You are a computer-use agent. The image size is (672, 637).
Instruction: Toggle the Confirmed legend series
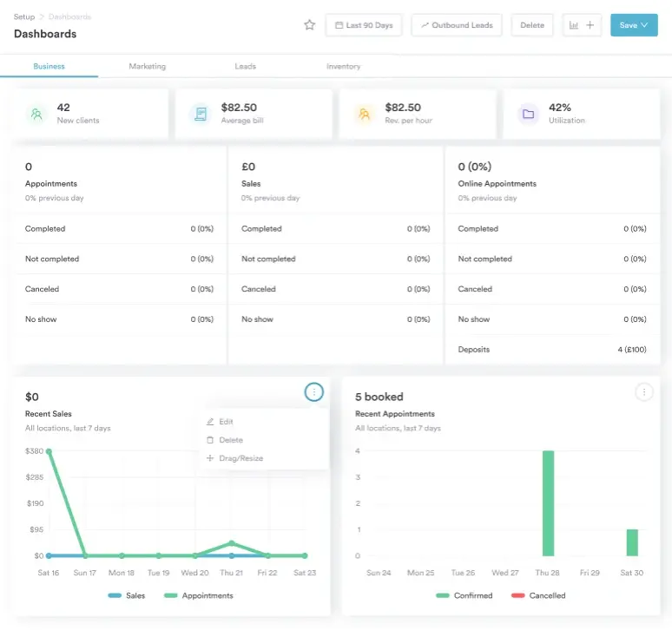(x=464, y=595)
